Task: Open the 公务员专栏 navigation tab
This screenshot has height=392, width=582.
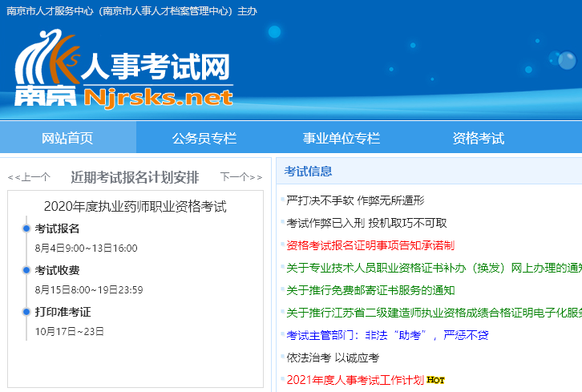Action: click(204, 138)
